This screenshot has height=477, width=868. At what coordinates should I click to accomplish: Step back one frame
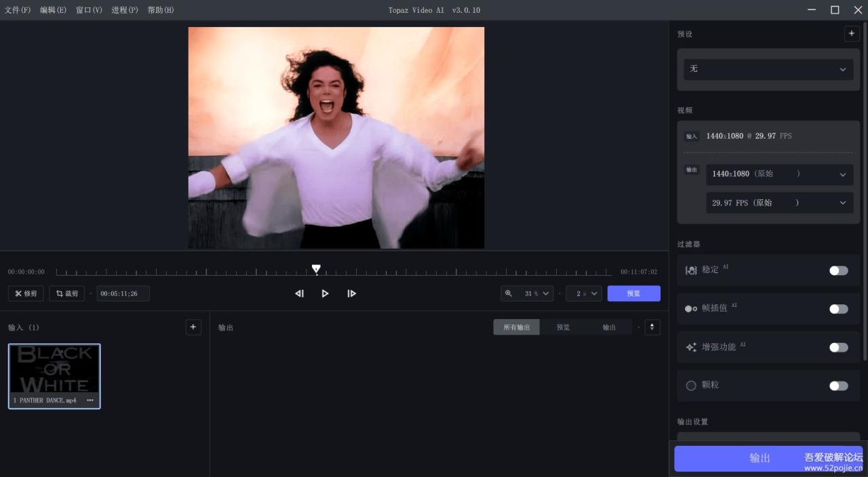point(299,293)
